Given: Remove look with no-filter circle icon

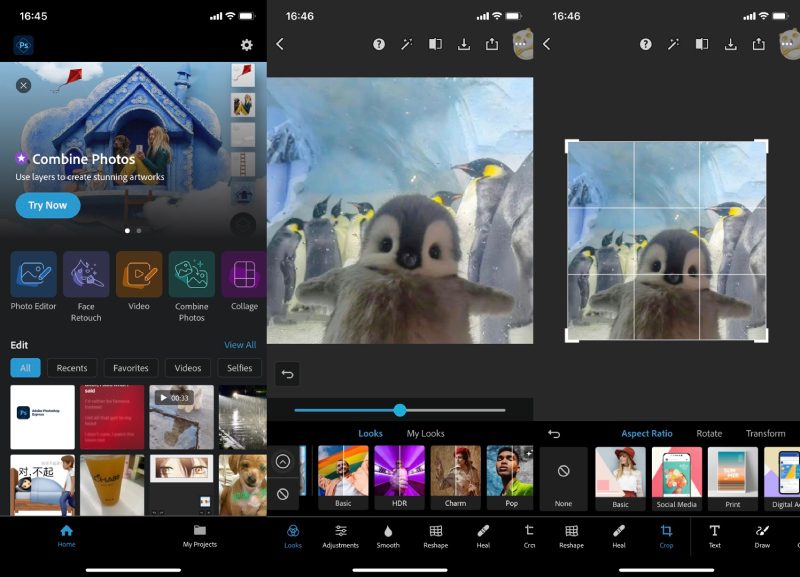Looking at the screenshot, I should [x=283, y=494].
